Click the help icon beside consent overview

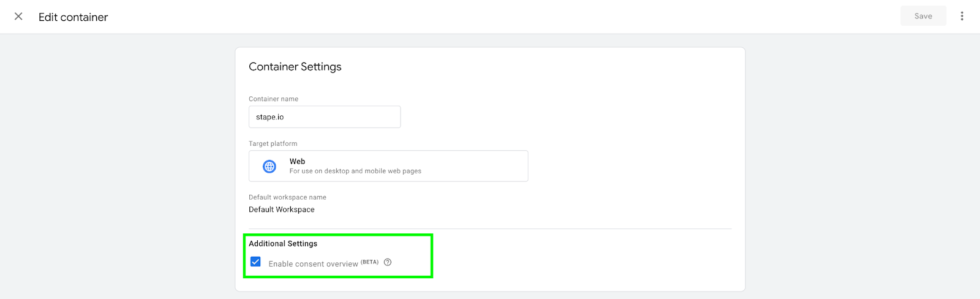pos(388,262)
